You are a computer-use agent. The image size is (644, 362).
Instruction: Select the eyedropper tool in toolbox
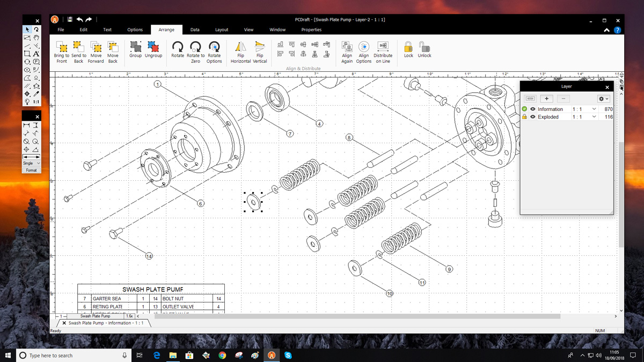[x=36, y=94]
